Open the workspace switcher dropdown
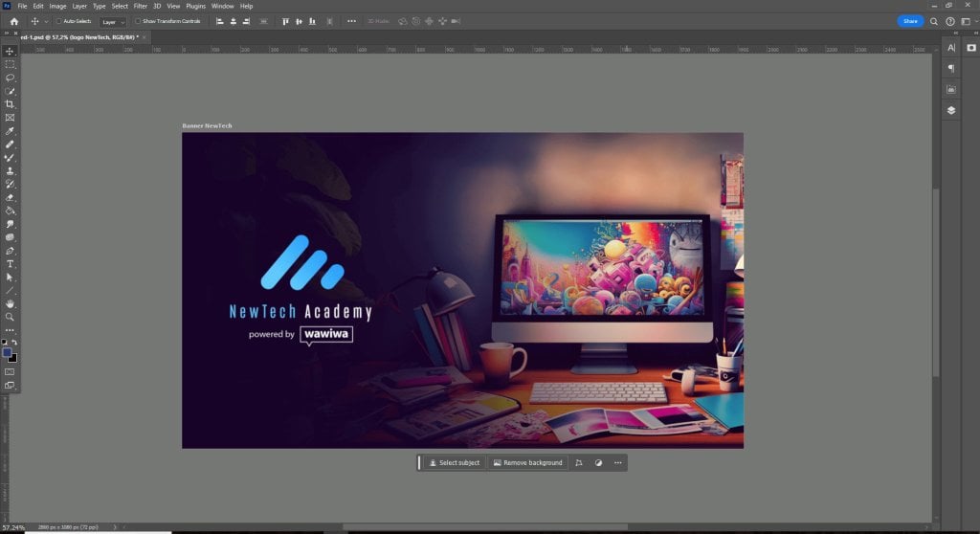This screenshot has height=534, width=980. tap(967, 21)
